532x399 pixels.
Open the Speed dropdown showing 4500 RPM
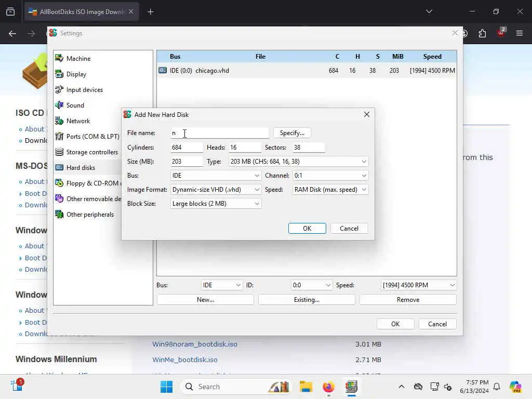(x=419, y=285)
